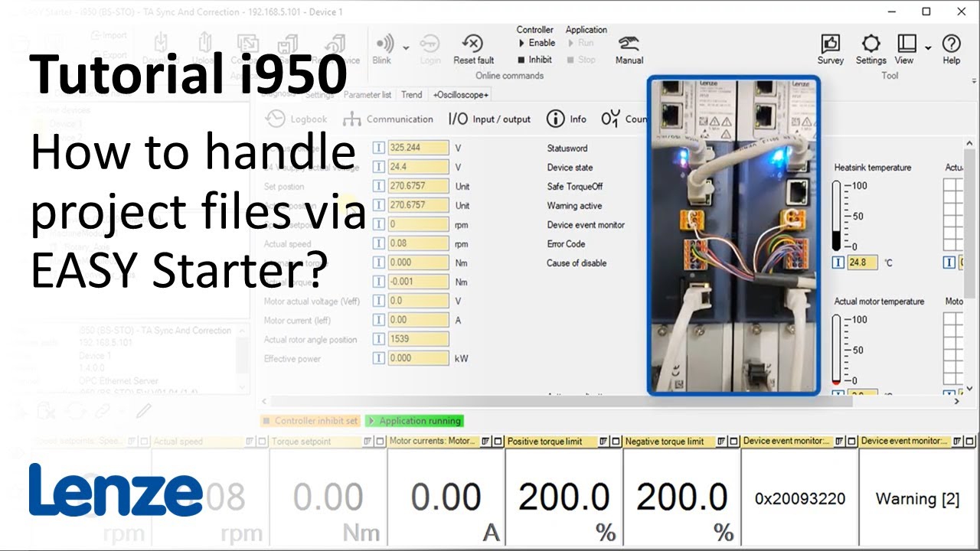Viewport: 980px width, 551px height.
Task: Stop the application
Action: (x=581, y=59)
